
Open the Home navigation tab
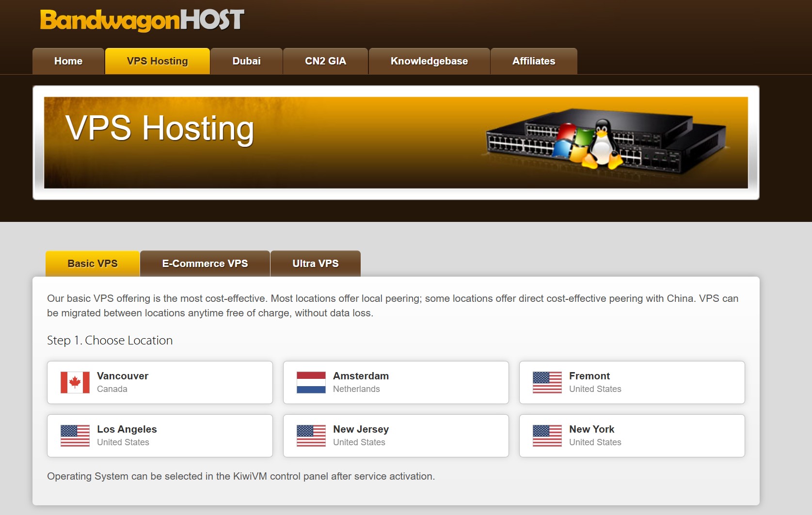pos(68,61)
